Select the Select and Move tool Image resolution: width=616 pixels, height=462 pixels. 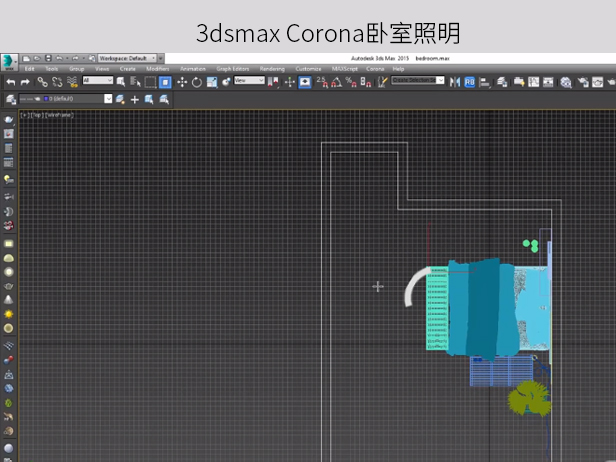pos(182,82)
